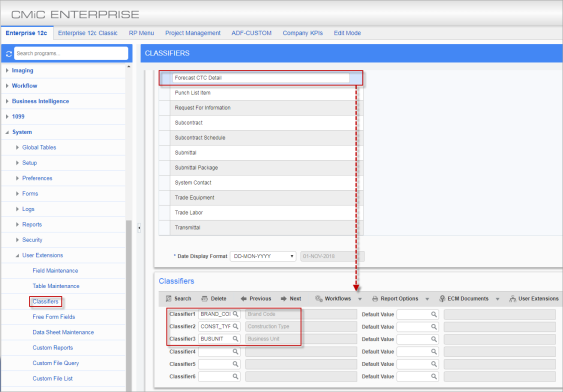Expand the Report Options dropdown arrow
Screen dimensions: 563x392
pyautogui.click(x=427, y=299)
